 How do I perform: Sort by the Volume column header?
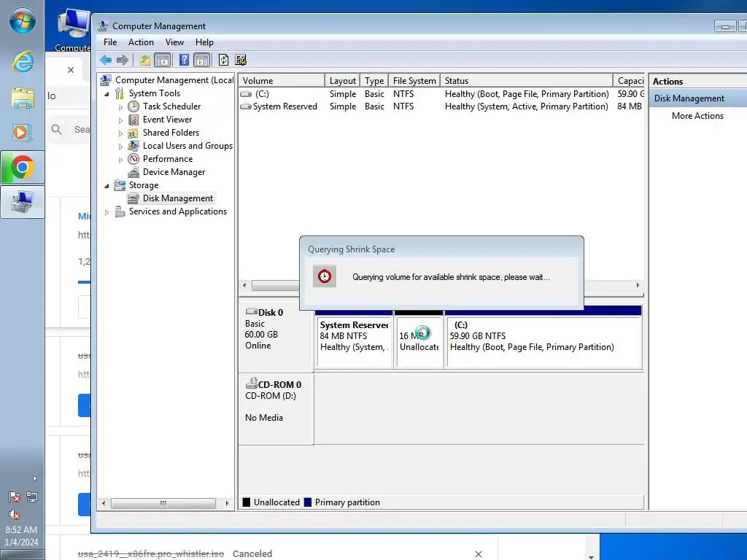coord(282,80)
